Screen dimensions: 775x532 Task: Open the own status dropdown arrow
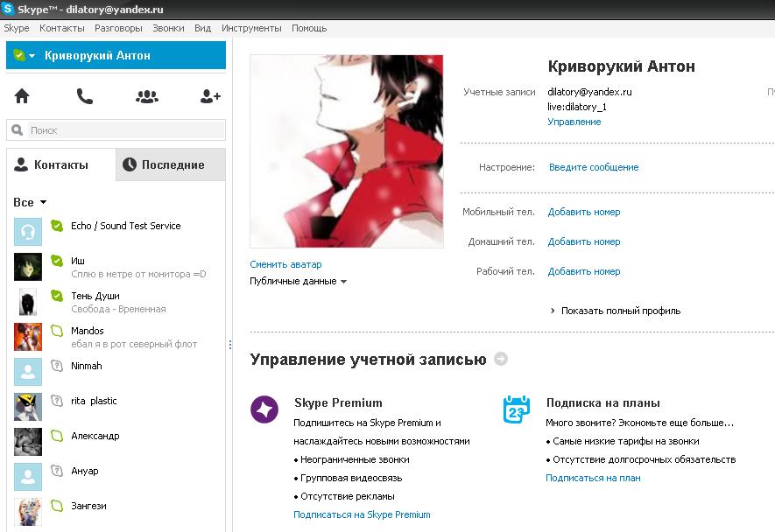point(32,56)
